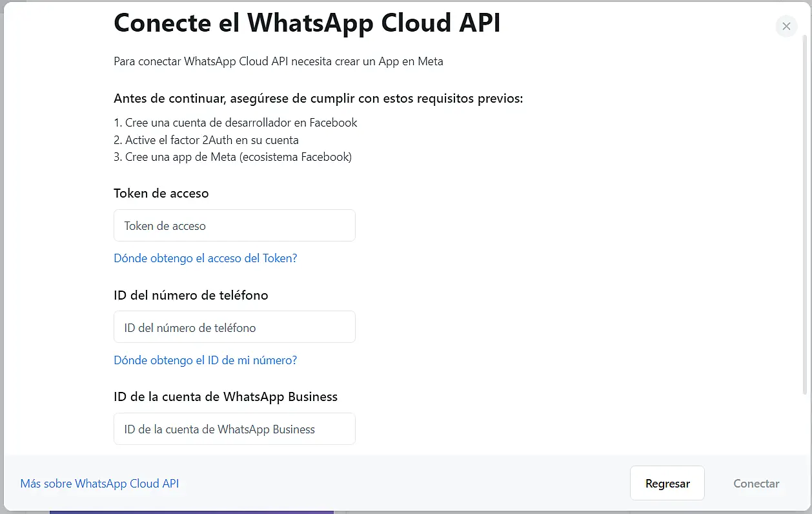Click the purple banner below the dialog
The width and height of the screenshot is (812, 514).
pos(191,512)
